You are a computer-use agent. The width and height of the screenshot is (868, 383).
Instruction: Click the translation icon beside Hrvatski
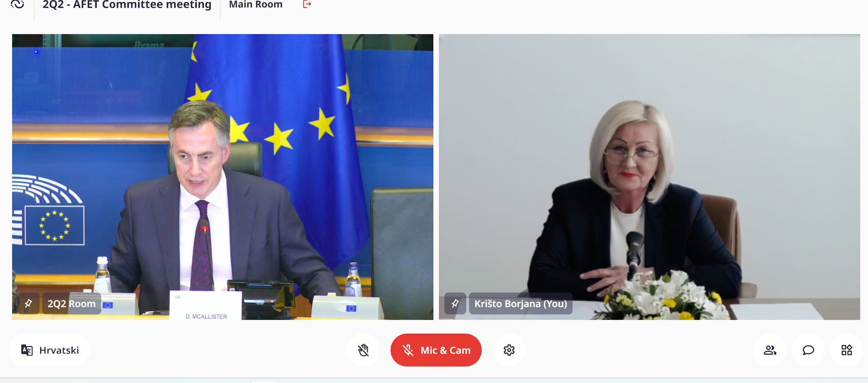pos(27,350)
